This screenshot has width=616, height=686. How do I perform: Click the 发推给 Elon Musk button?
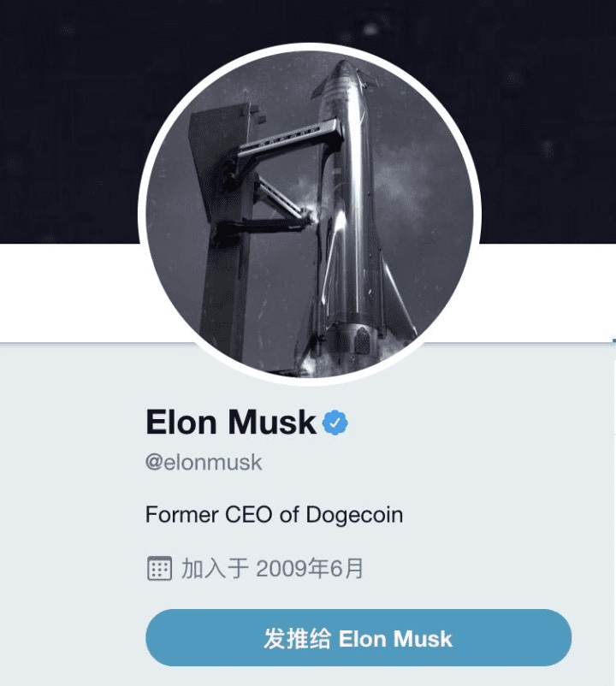(x=358, y=638)
